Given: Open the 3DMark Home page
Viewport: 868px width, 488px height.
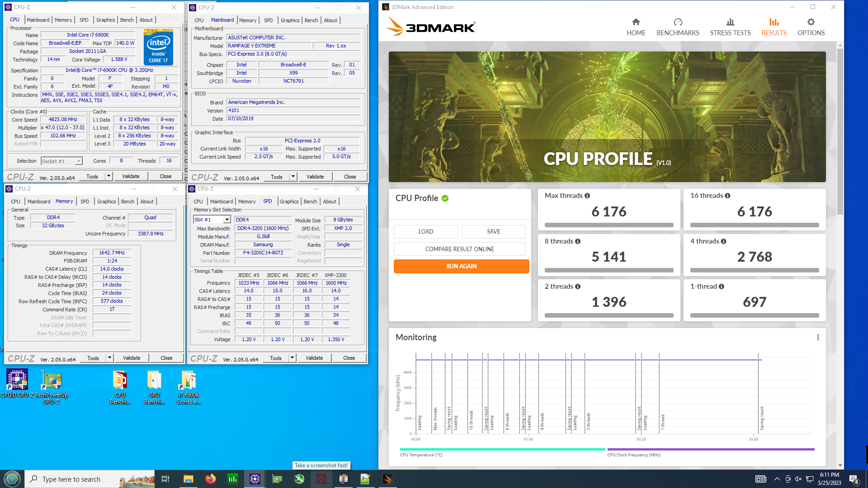Looking at the screenshot, I should (636, 27).
